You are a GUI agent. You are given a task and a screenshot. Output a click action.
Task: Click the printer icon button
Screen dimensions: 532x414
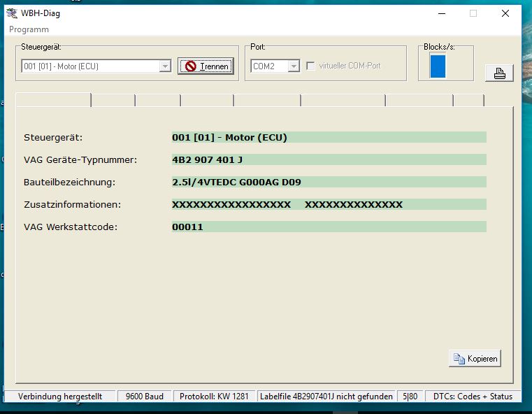499,73
